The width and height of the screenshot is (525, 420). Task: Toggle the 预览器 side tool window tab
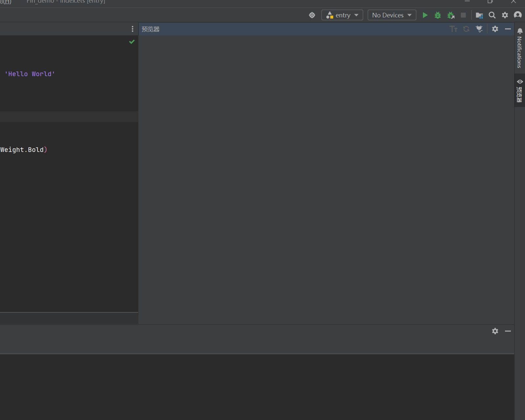pyautogui.click(x=519, y=91)
